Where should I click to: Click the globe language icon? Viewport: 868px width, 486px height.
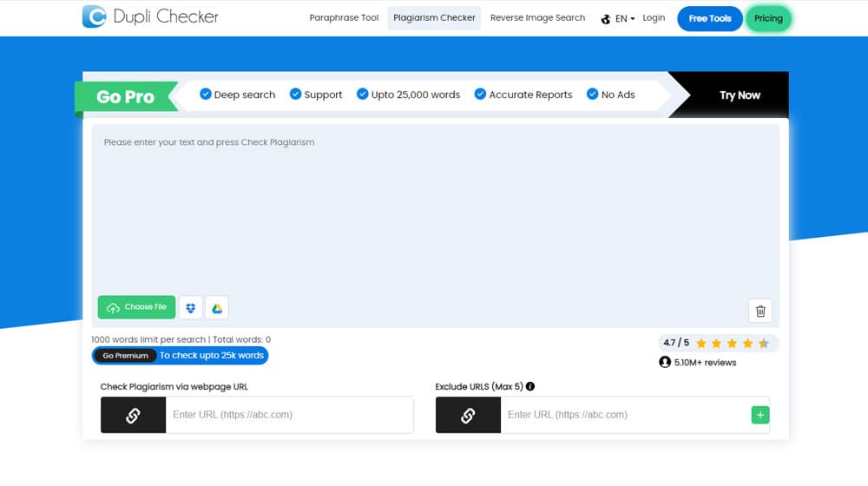tap(606, 19)
